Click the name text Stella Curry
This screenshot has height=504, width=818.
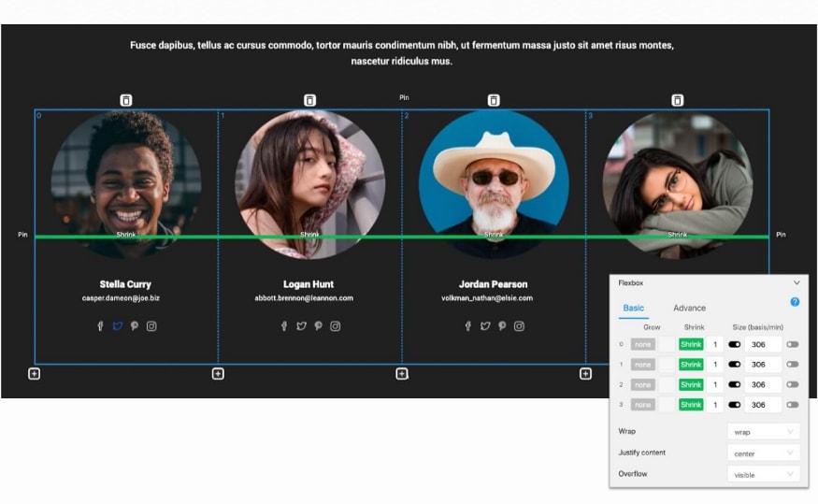(x=125, y=284)
